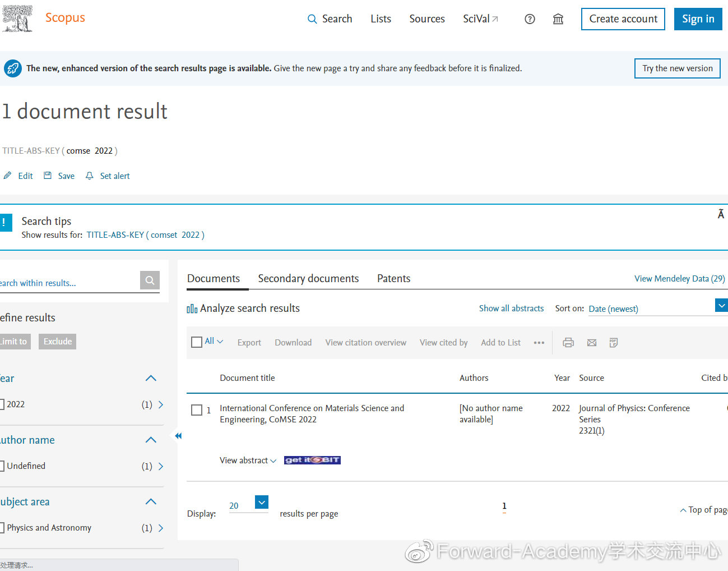Click the Analyze search results chart icon
728x571 pixels.
(x=192, y=308)
